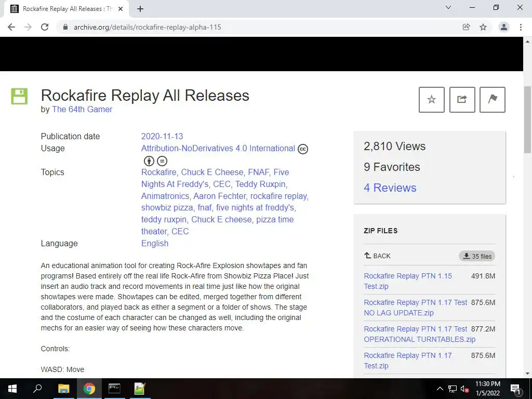Click the network tray icon
The width and height of the screenshot is (532, 399).
click(x=453, y=389)
